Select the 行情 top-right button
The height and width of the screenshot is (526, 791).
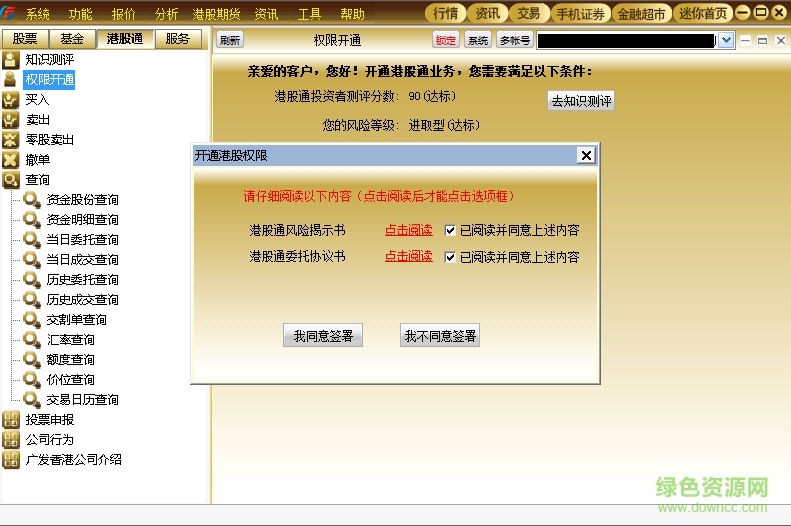pyautogui.click(x=445, y=13)
